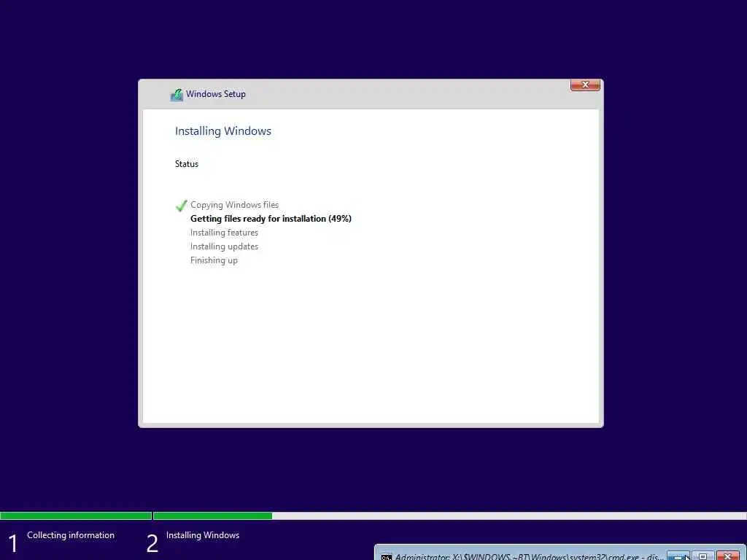The height and width of the screenshot is (560, 747).
Task: Click the Windows Setup title bar icon
Action: click(x=177, y=95)
